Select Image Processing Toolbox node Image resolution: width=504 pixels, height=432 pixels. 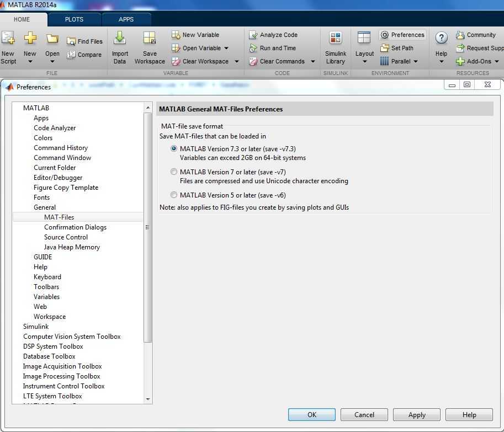pos(61,376)
